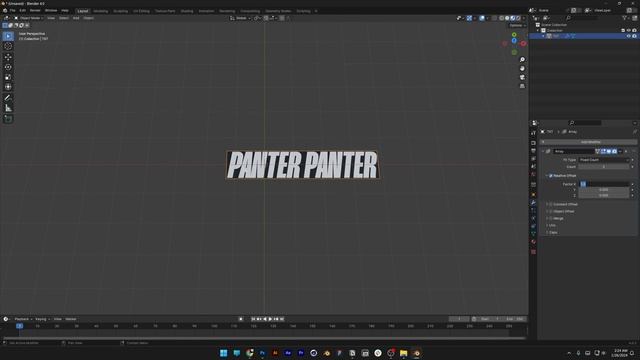This screenshot has width=640, height=360.
Task: Switch to wireframe viewport shading
Action: click(x=502, y=18)
